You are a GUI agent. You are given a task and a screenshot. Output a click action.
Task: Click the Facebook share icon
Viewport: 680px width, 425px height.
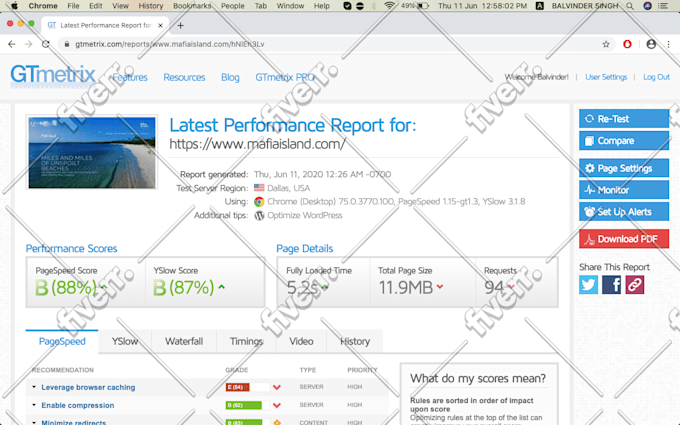611,285
